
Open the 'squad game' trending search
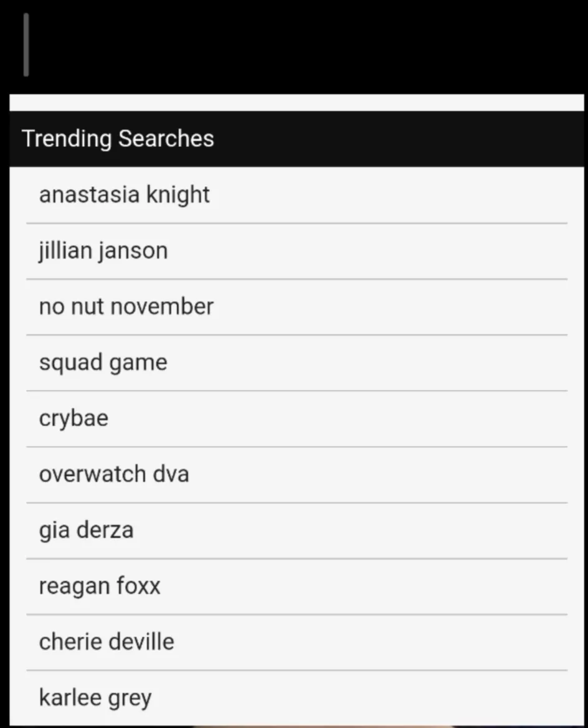point(103,362)
